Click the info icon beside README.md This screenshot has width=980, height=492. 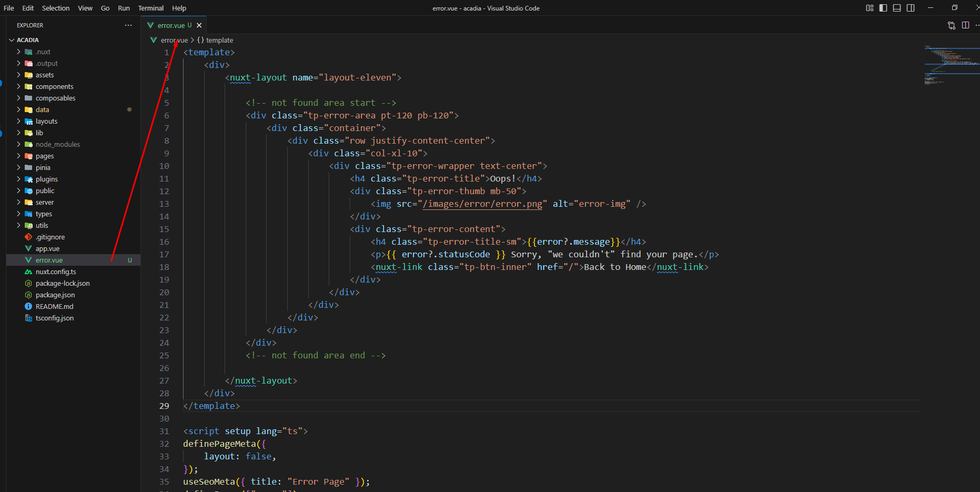(29, 306)
